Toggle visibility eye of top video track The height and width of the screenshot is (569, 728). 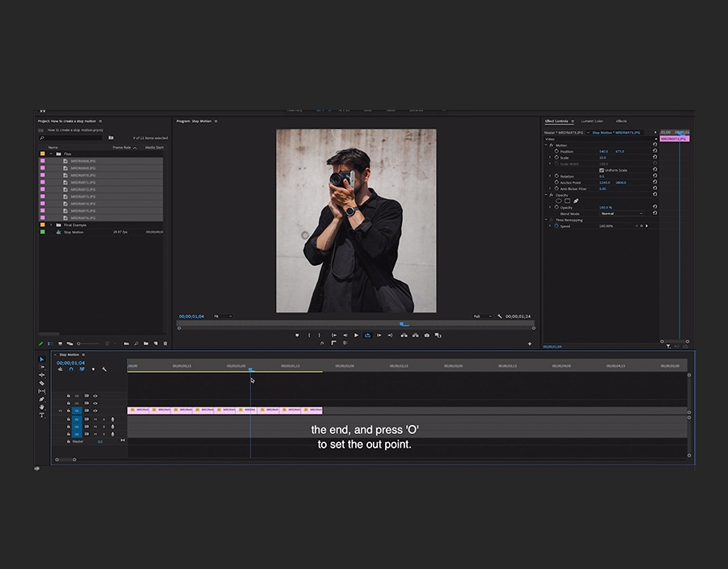(95, 396)
